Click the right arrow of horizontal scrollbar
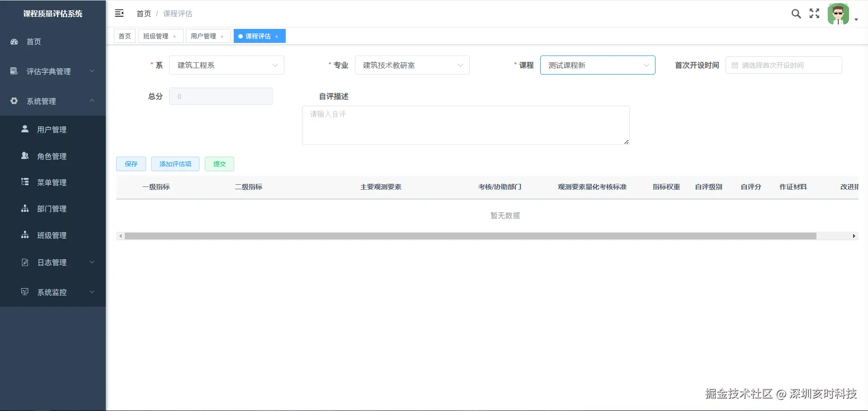This screenshot has width=868, height=411. point(854,236)
